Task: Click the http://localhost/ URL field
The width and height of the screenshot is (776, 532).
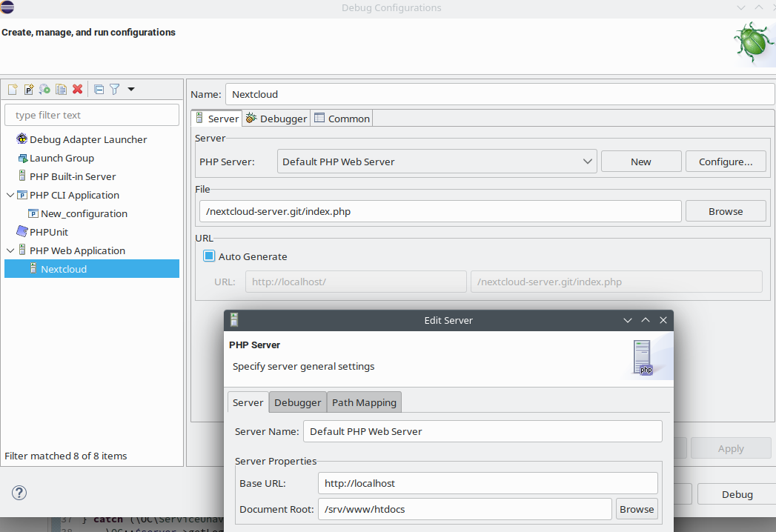Action: 356,282
